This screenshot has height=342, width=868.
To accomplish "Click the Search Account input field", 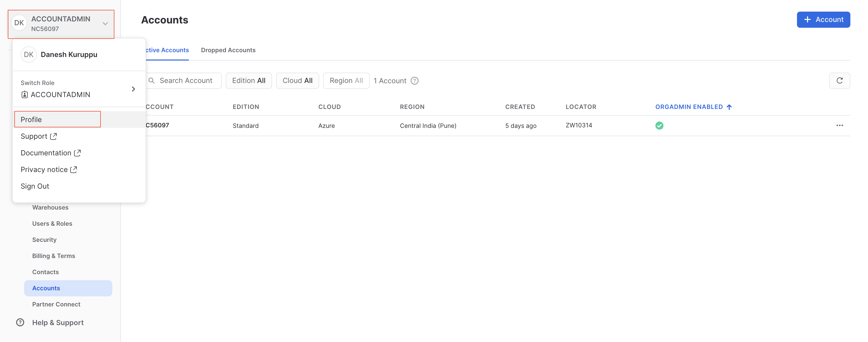I will click(185, 81).
